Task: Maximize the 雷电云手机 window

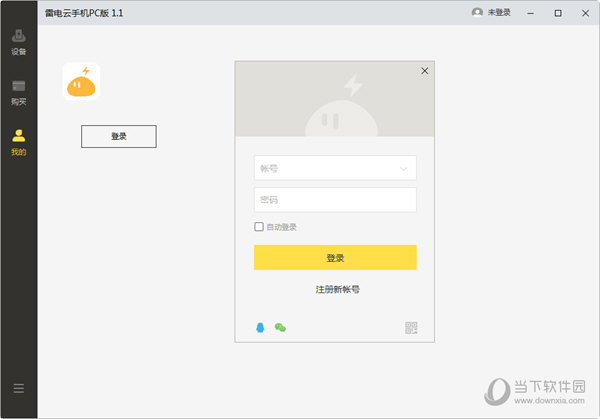Action: click(558, 13)
